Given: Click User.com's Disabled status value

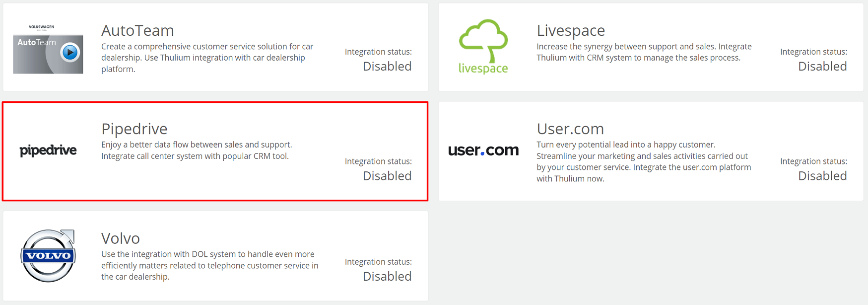Looking at the screenshot, I should [822, 176].
